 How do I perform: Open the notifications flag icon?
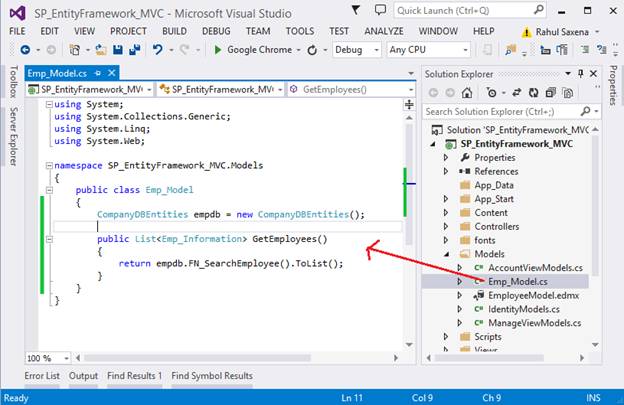pos(356,9)
